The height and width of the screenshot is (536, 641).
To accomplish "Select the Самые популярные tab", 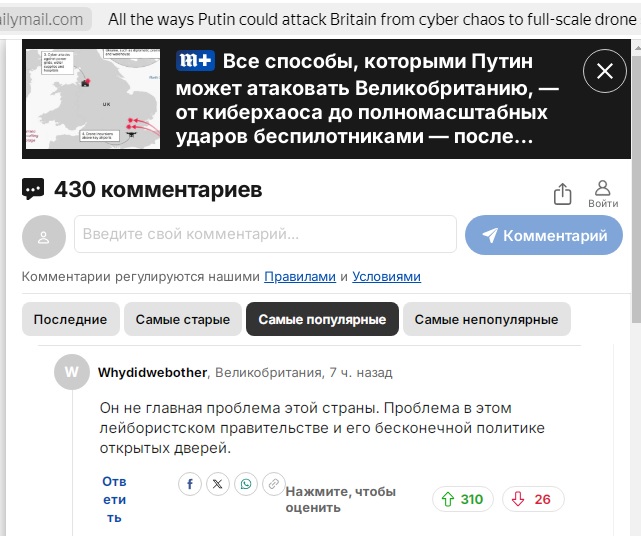I will click(322, 319).
